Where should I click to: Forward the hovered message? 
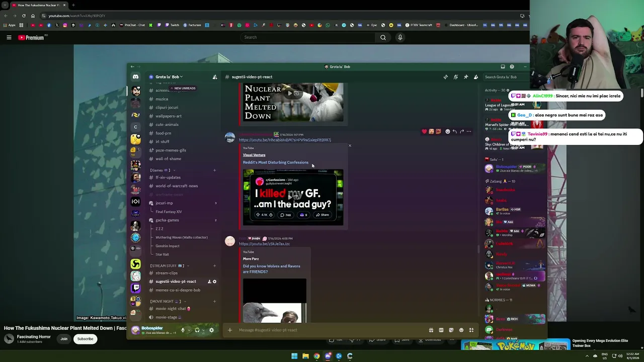pyautogui.click(x=461, y=132)
